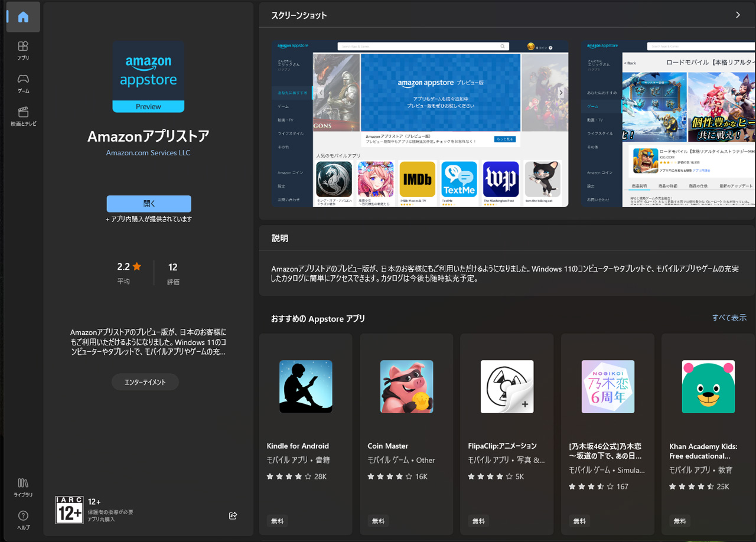Open the first Amazon Appstore screenshot
The height and width of the screenshot is (542, 756).
click(420, 124)
